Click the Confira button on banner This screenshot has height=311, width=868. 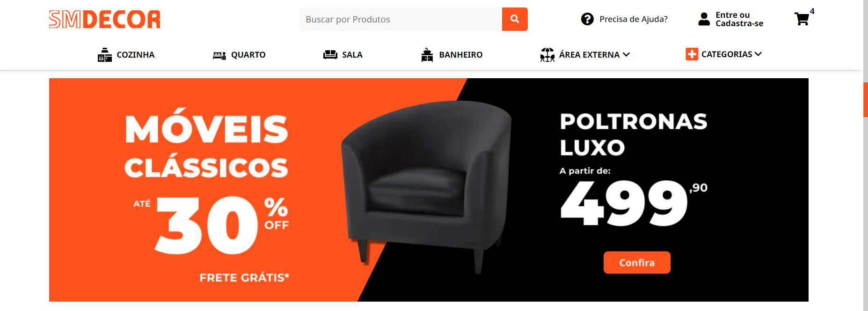[637, 263]
